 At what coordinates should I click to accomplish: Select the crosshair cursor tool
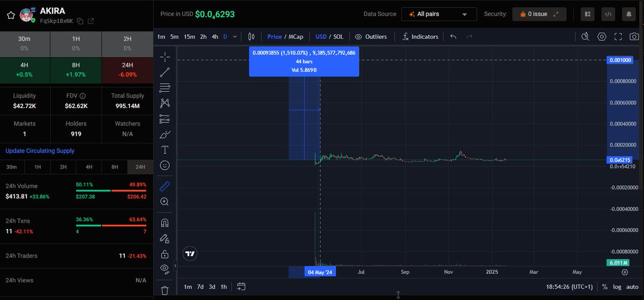tap(165, 56)
